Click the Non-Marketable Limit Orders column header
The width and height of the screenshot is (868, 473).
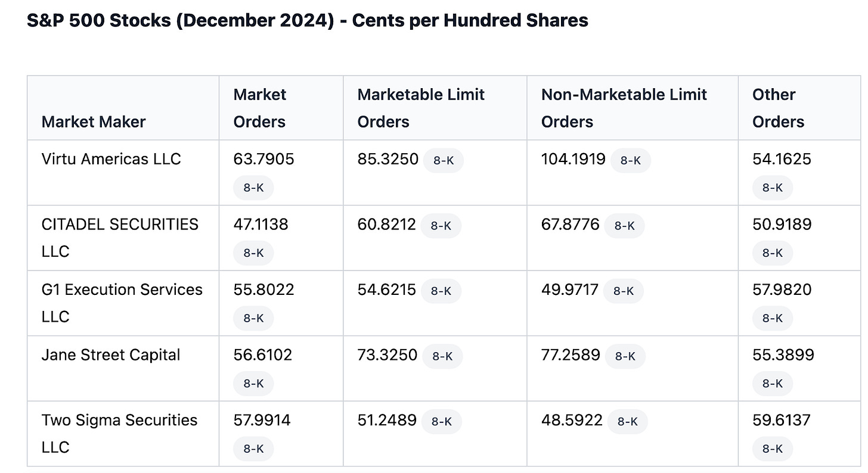[x=624, y=108]
